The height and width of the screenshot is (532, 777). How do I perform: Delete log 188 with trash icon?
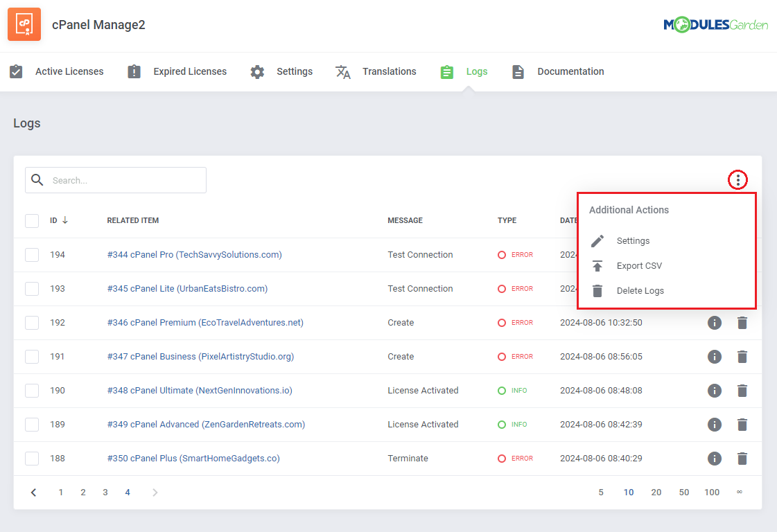(742, 459)
